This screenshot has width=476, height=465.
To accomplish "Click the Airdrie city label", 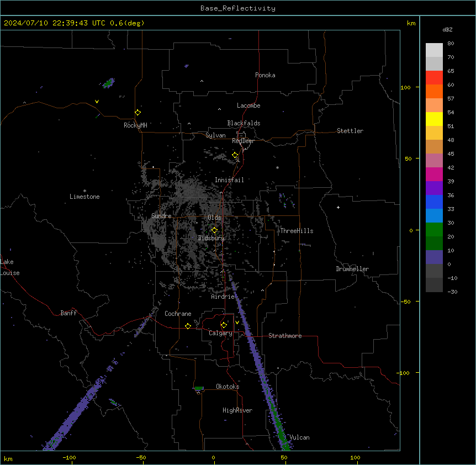I will pos(223,297).
